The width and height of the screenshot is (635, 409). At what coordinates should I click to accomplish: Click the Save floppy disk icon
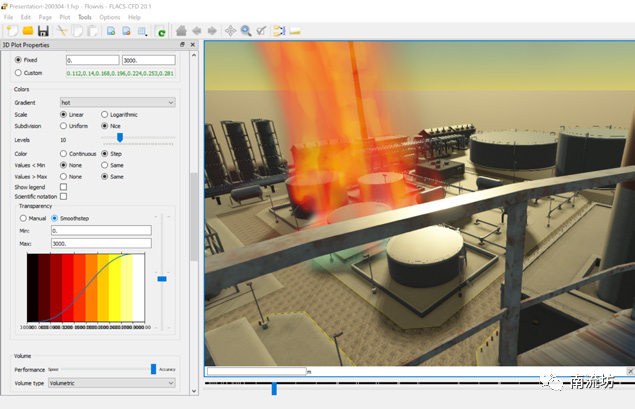coord(43,31)
